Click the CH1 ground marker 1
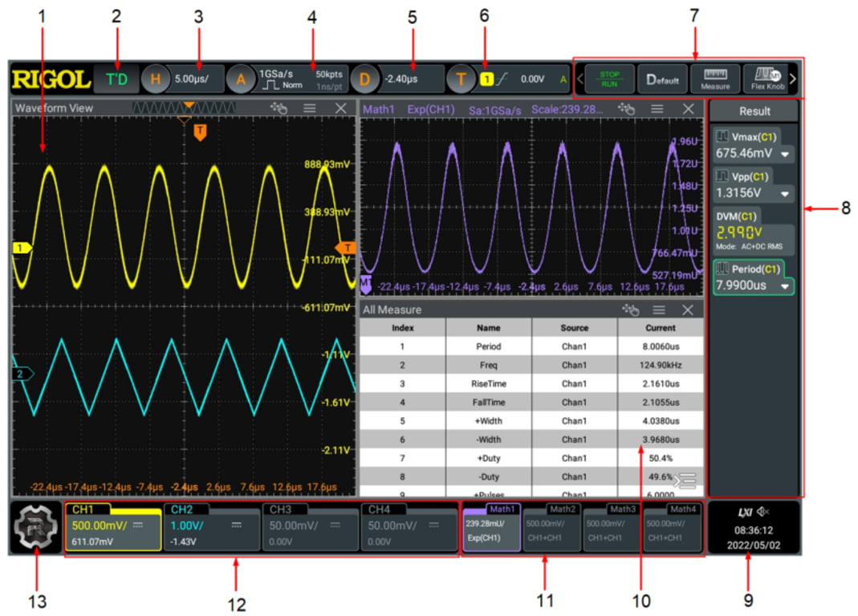The height and width of the screenshot is (616, 858). coord(22,248)
